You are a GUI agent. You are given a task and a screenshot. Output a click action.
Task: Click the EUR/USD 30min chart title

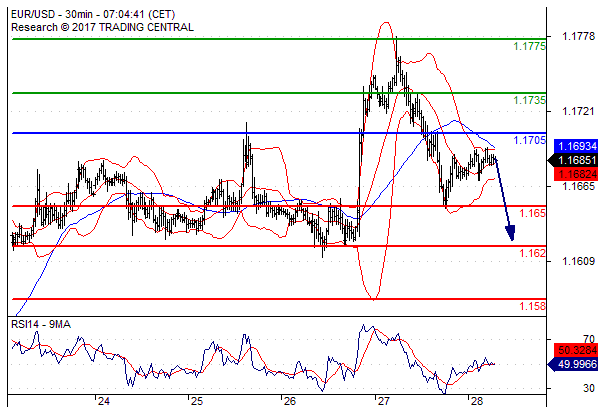[93, 14]
